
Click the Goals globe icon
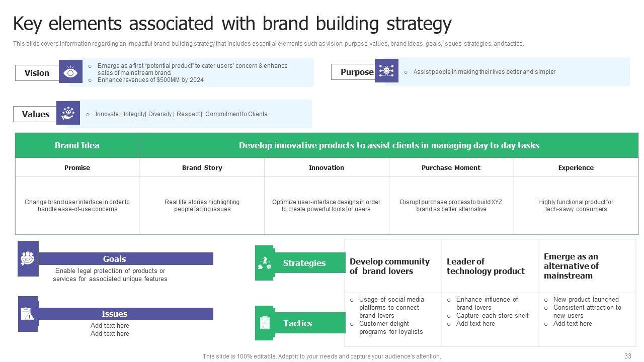(x=28, y=258)
